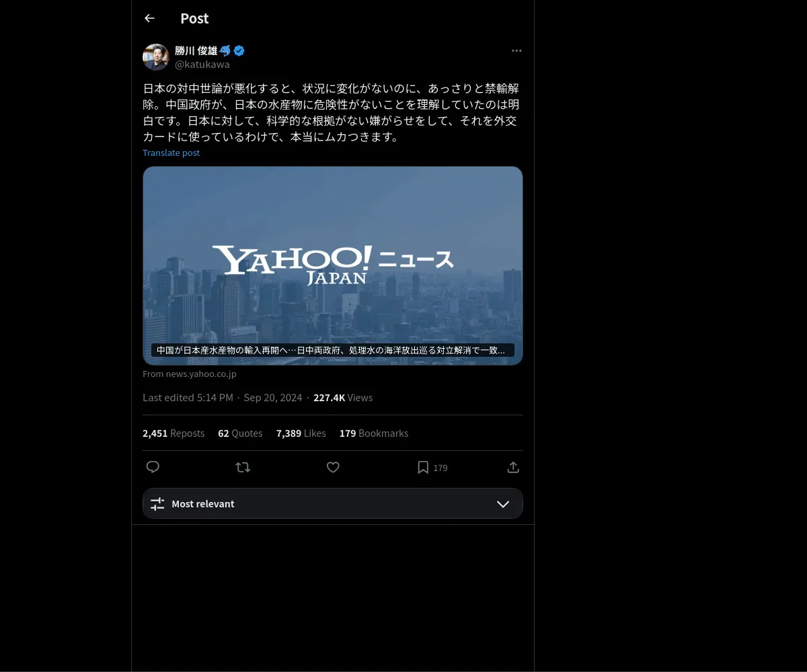Open the display name 勝川 俊雄
807x672 pixels.
196,50
